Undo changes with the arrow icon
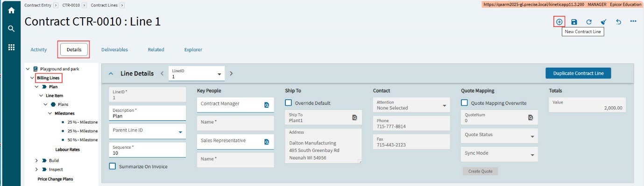Viewport: 644px width, 186px height. coord(618,21)
